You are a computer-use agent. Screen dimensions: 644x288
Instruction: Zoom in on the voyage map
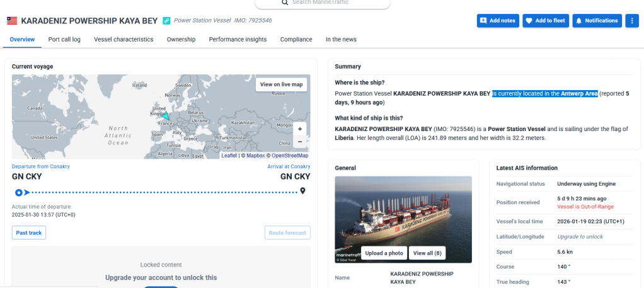click(x=300, y=129)
